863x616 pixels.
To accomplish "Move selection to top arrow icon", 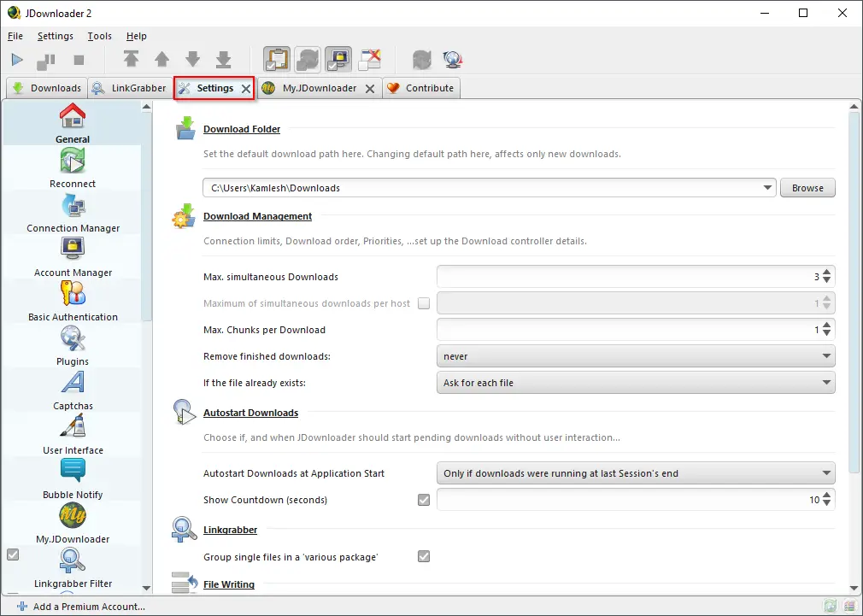I will pos(131,60).
